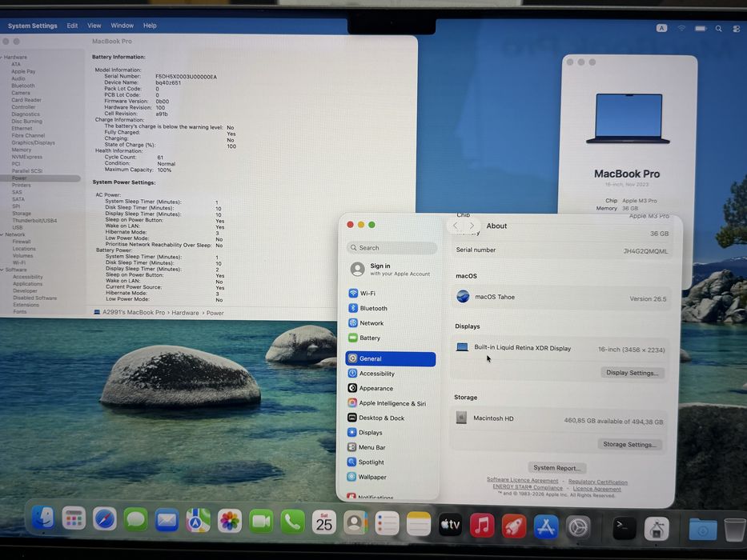Open the input source menu in menu bar

tap(661, 28)
